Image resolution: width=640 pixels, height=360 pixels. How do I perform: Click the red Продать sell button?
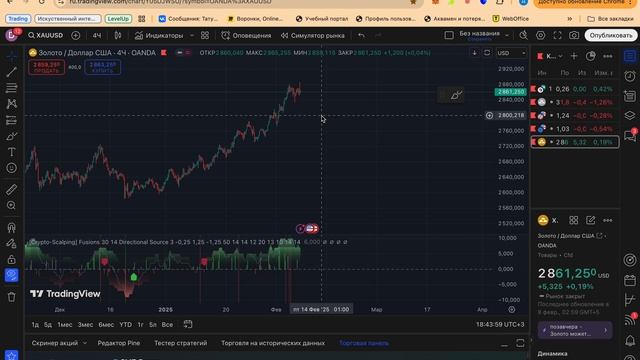47,67
